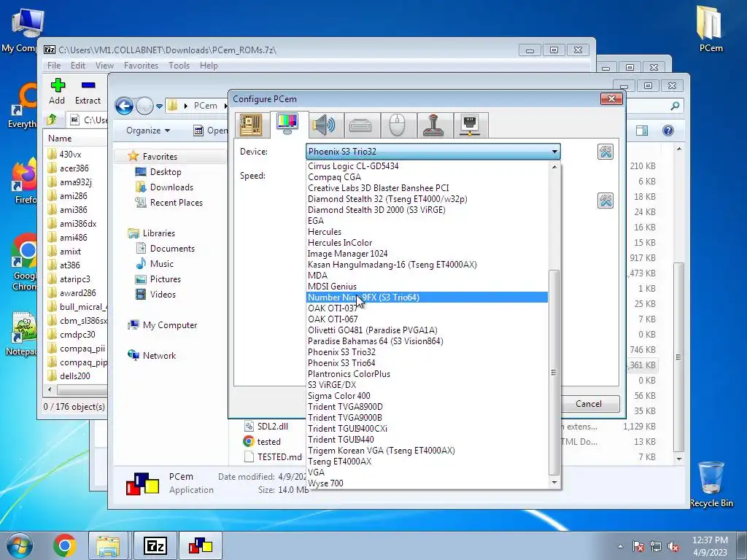Click the 7-Zip up folder icon
The image size is (747, 560).
(x=52, y=120)
